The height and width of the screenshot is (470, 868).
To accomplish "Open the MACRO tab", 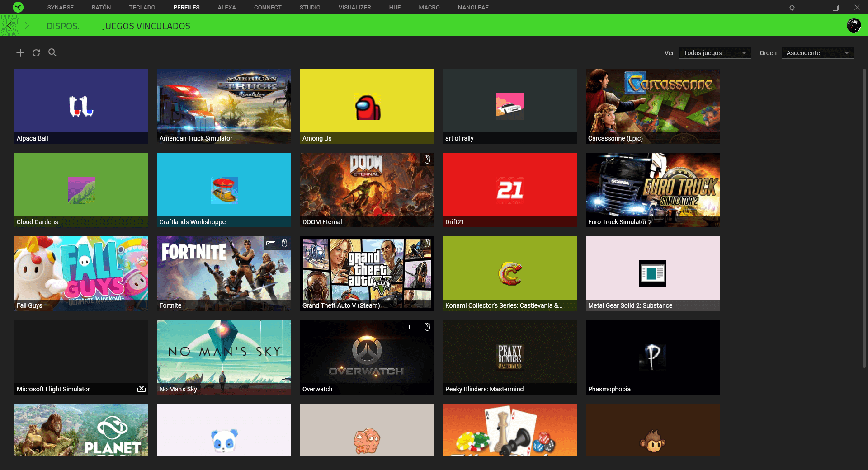I will pyautogui.click(x=429, y=8).
